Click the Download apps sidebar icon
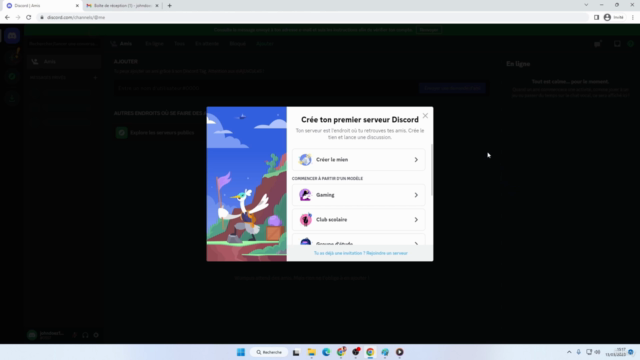Viewport: 640px width, 360px height. [x=12, y=98]
